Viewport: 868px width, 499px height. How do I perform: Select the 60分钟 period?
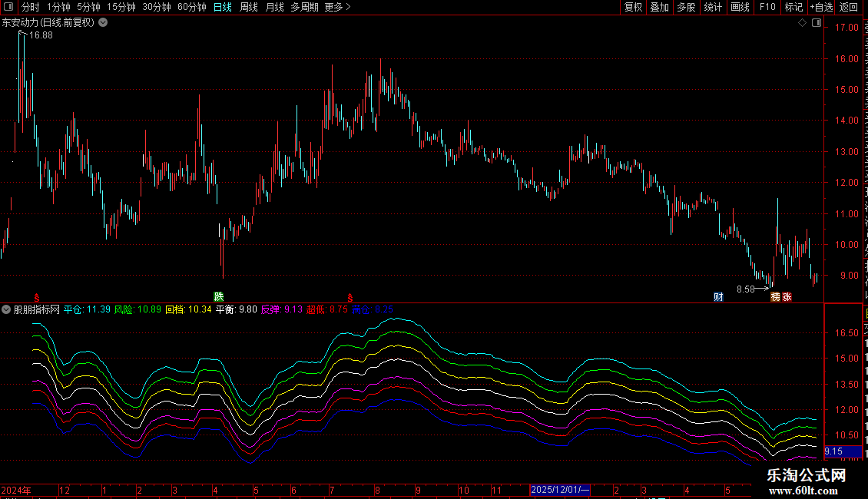point(192,7)
